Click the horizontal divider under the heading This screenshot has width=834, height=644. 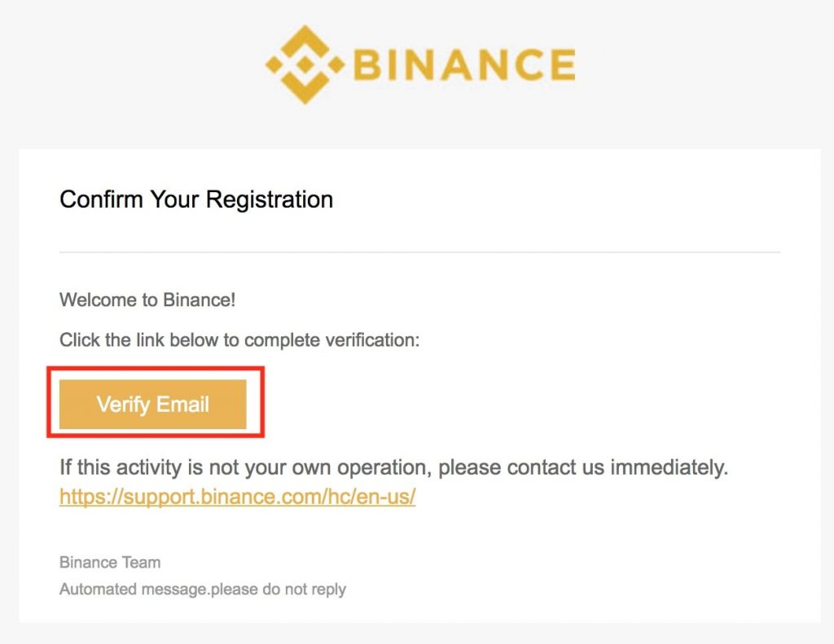(x=419, y=252)
